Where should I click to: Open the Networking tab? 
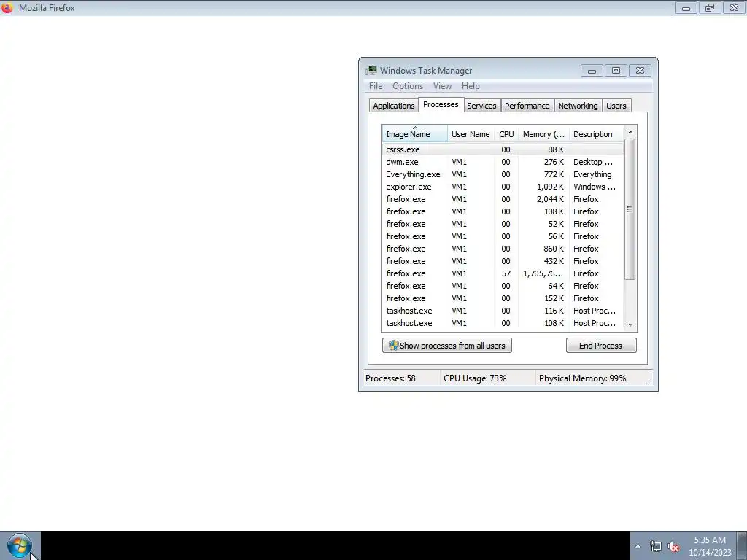click(x=578, y=106)
